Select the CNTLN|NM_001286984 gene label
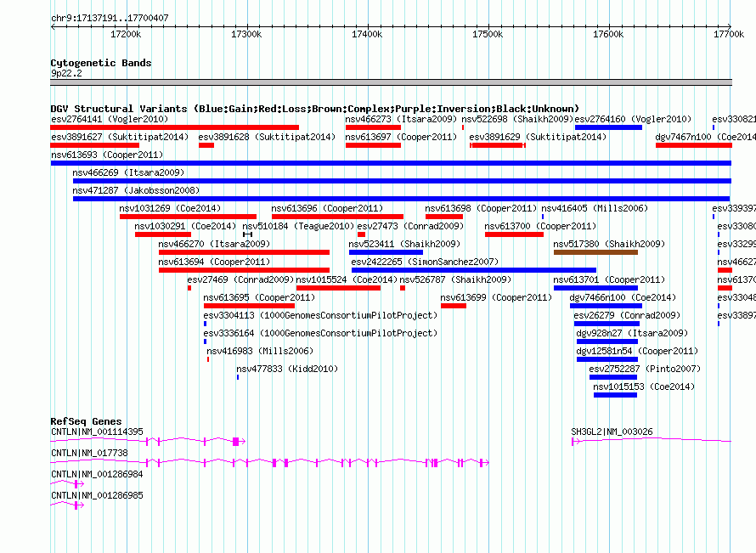The image size is (756, 553). [98, 474]
